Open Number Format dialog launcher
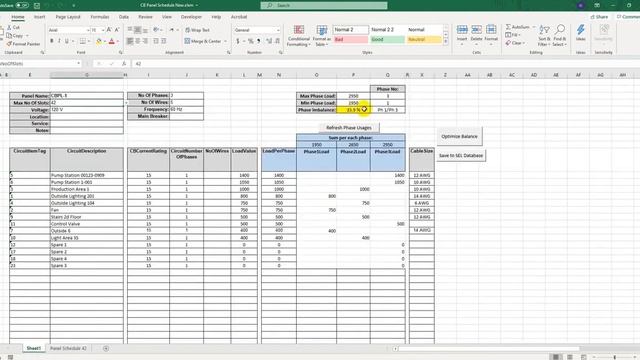Viewport: 640px width, 360px height. 281,53
